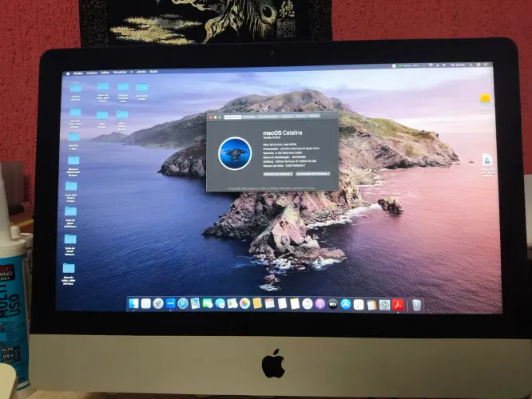Open the Editar menu
The height and width of the screenshot is (399, 532).
pos(105,73)
